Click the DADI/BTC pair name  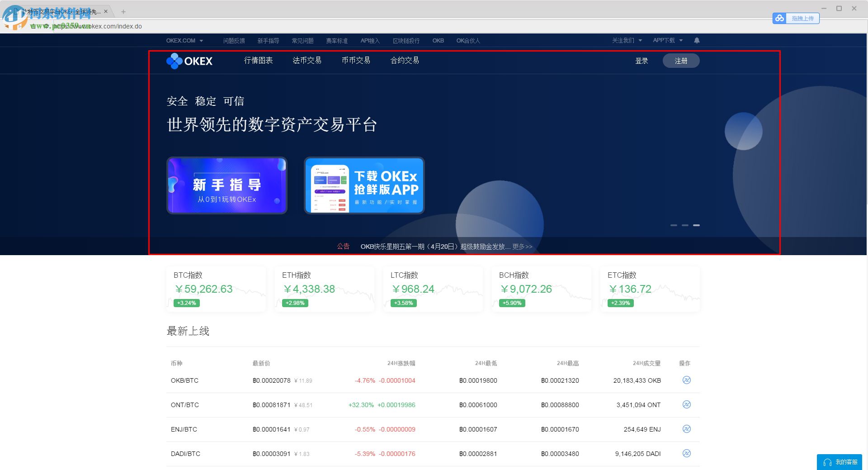pos(185,454)
